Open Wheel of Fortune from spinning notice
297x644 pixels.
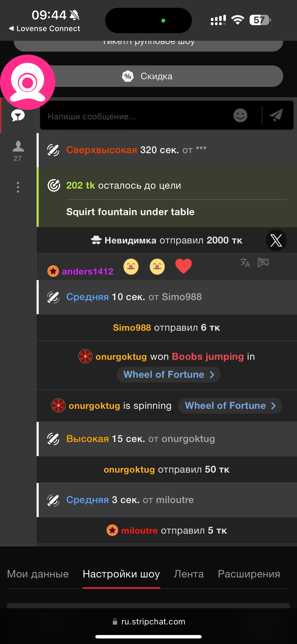[x=230, y=406]
